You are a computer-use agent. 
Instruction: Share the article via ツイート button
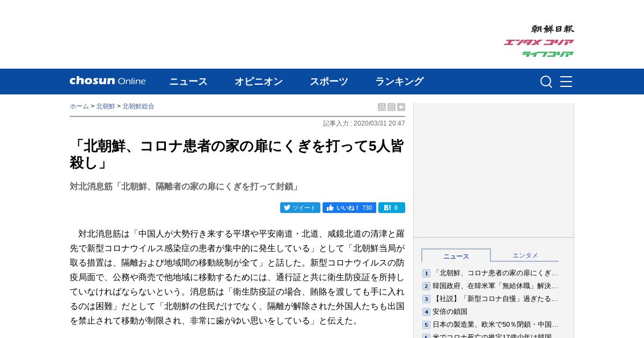click(300, 208)
